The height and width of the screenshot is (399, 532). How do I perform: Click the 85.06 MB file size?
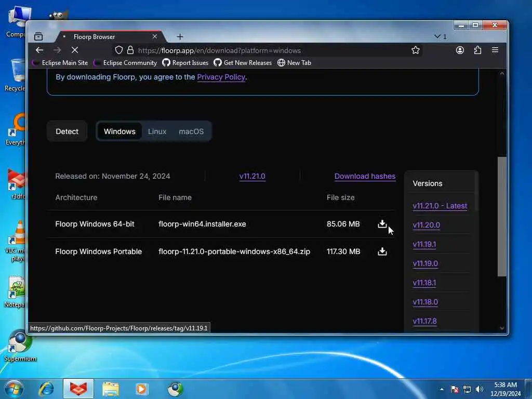[x=343, y=224]
